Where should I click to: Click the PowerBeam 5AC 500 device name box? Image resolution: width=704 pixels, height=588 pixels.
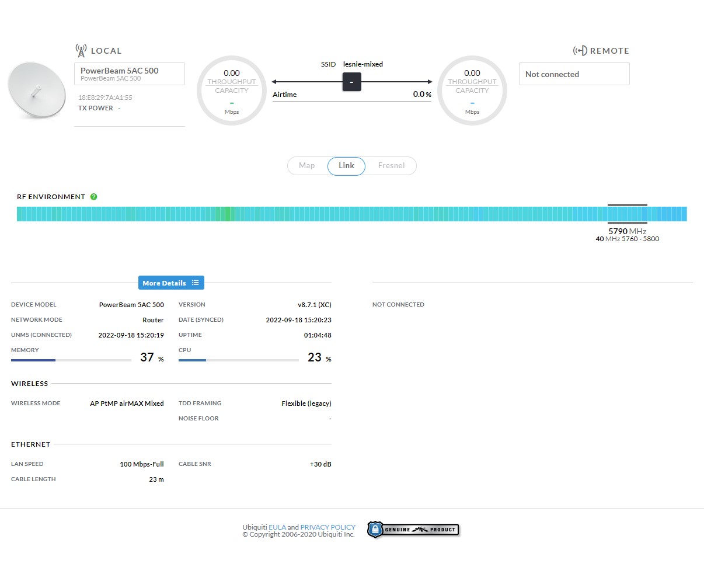pos(130,74)
